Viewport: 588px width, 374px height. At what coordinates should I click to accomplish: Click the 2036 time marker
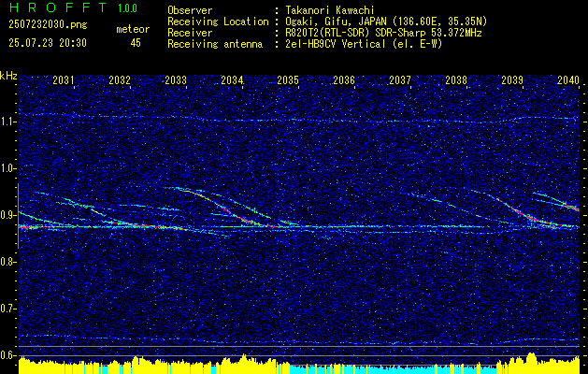344,79
